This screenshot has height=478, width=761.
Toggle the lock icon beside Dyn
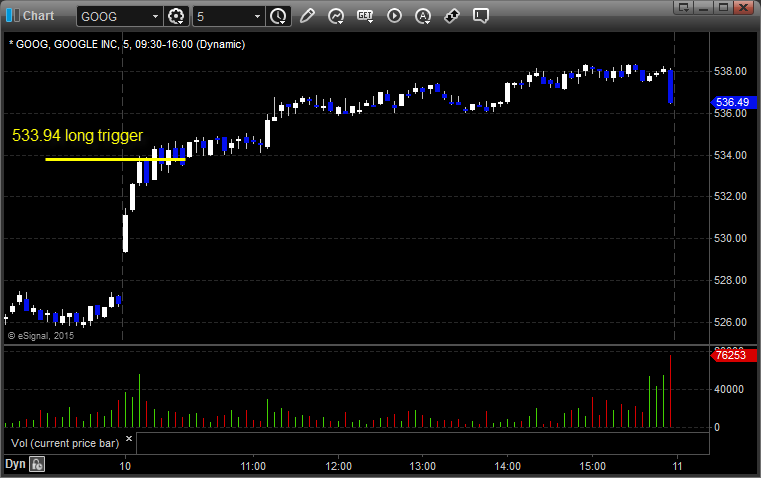tap(37, 464)
